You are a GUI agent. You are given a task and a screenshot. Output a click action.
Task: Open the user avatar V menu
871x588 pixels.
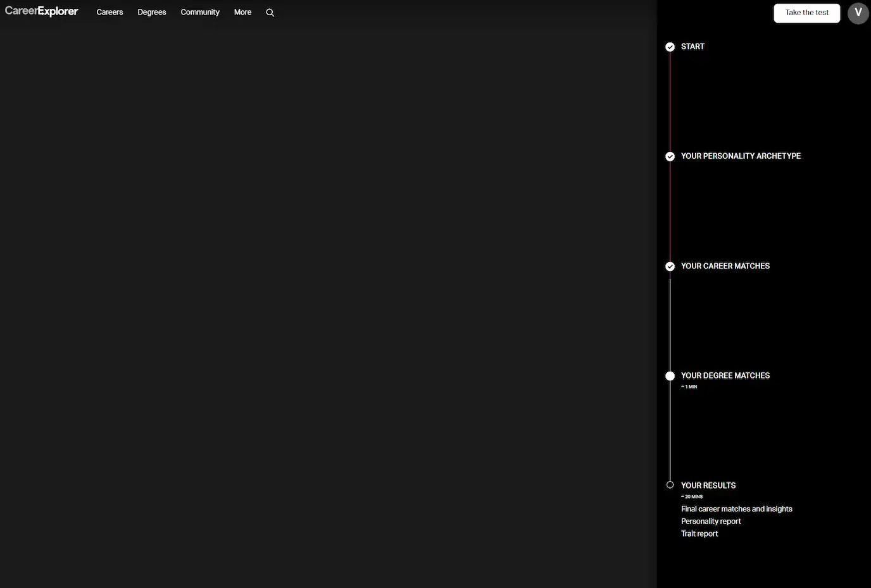tap(858, 13)
